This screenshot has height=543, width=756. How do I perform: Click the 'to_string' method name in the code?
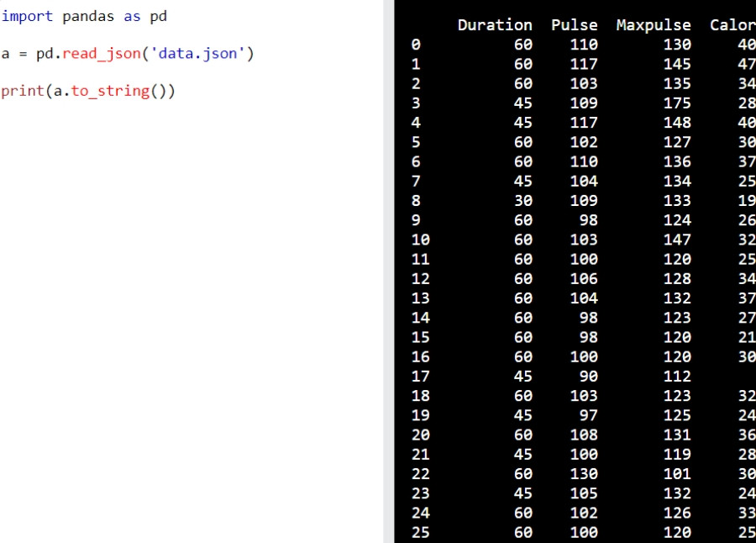[110, 91]
